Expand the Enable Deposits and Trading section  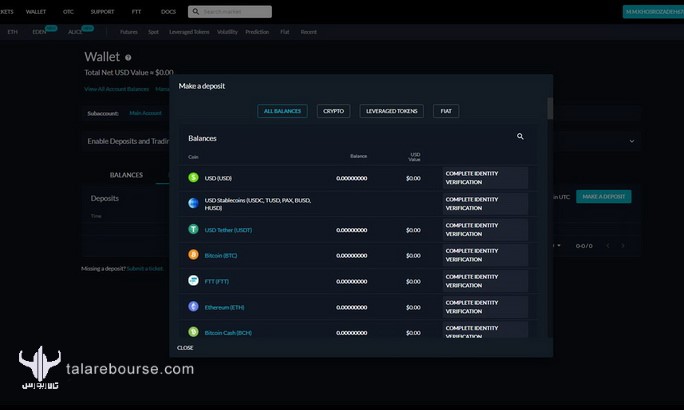click(x=632, y=141)
